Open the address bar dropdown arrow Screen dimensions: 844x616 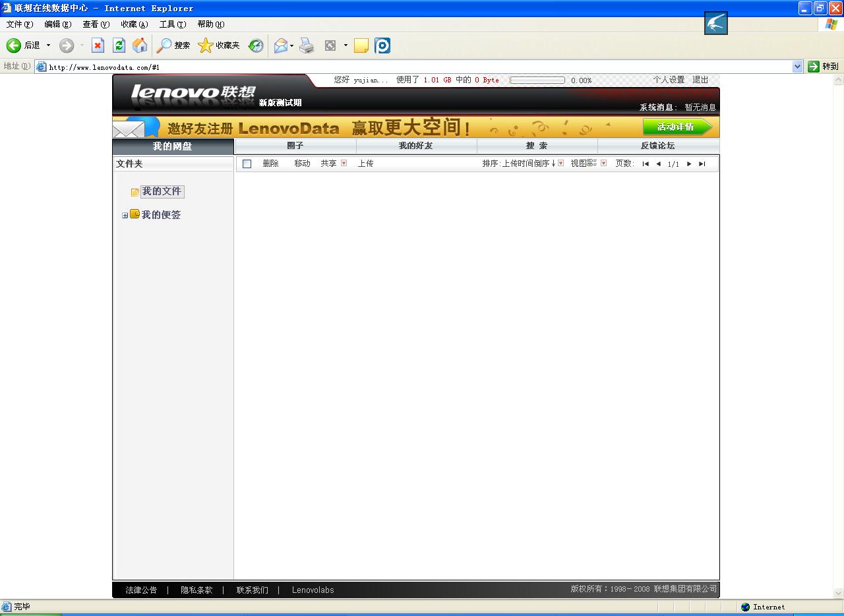pos(798,67)
